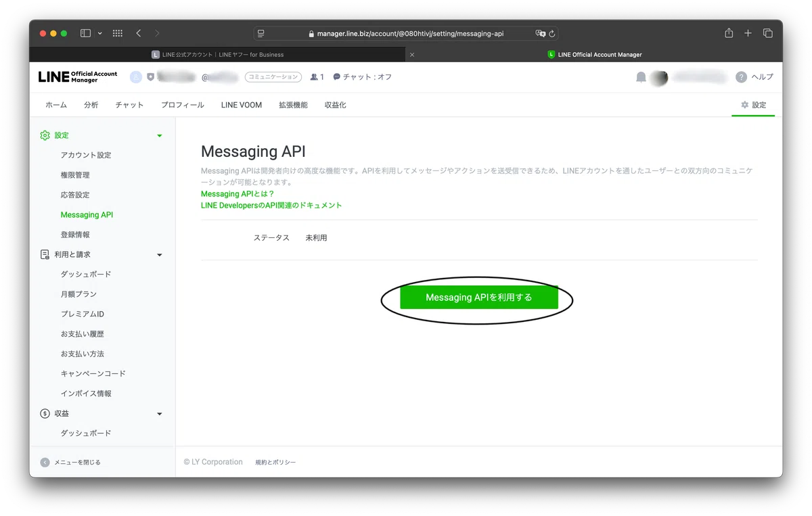This screenshot has width=812, height=516.
Task: Open the ホーム menu tab
Action: 56,105
